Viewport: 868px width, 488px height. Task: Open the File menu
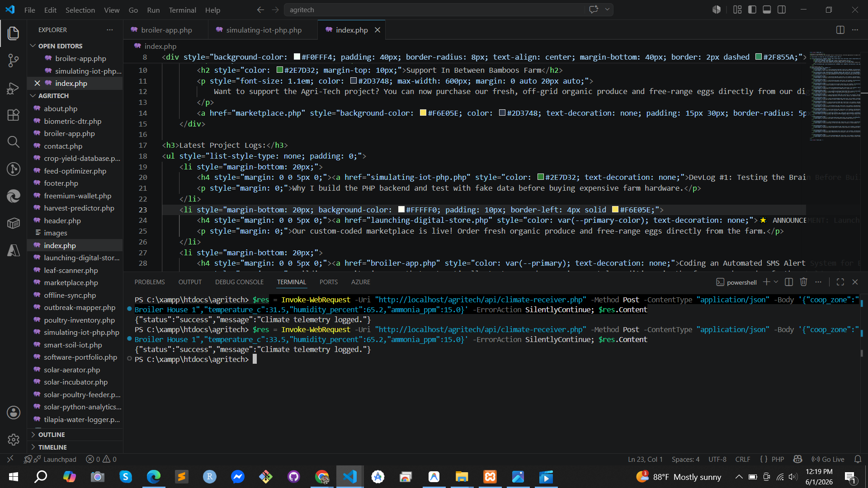pyautogui.click(x=29, y=10)
